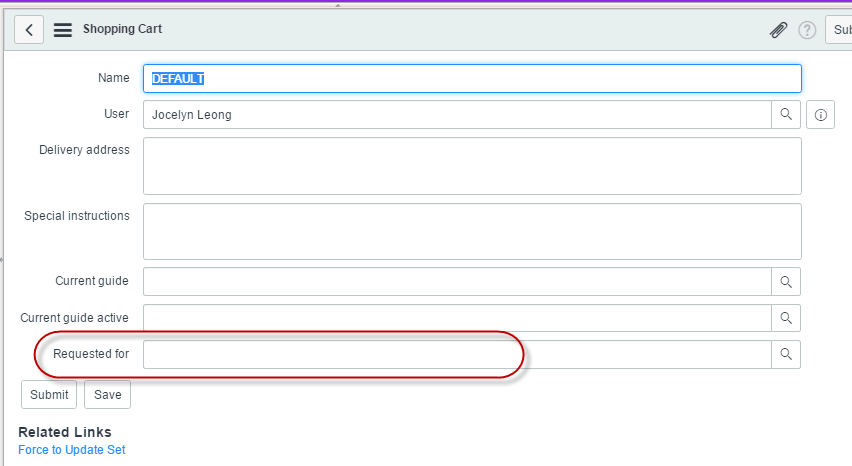Click the Current guide active input
Viewport: 852px width, 466px height.
click(x=458, y=318)
